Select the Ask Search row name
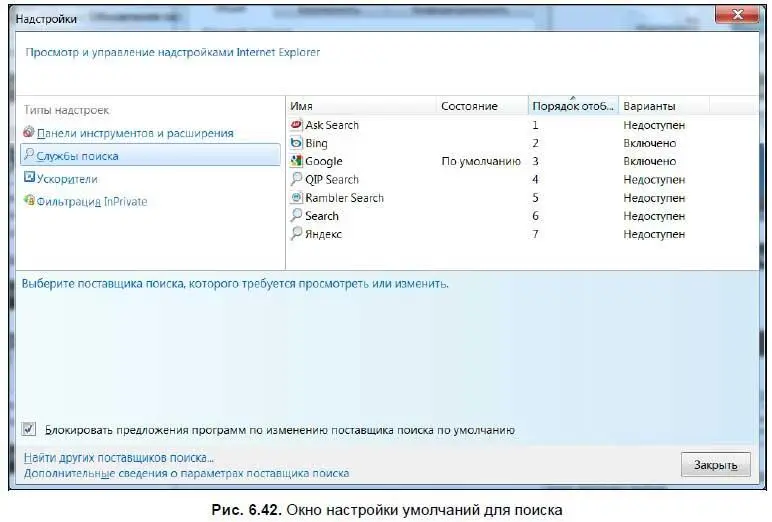 pyautogui.click(x=332, y=125)
